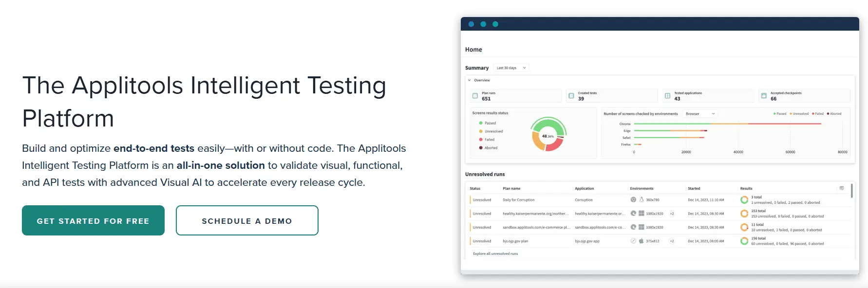Open Explore all unresolved runs link
The width and height of the screenshot is (868, 288).
point(495,253)
